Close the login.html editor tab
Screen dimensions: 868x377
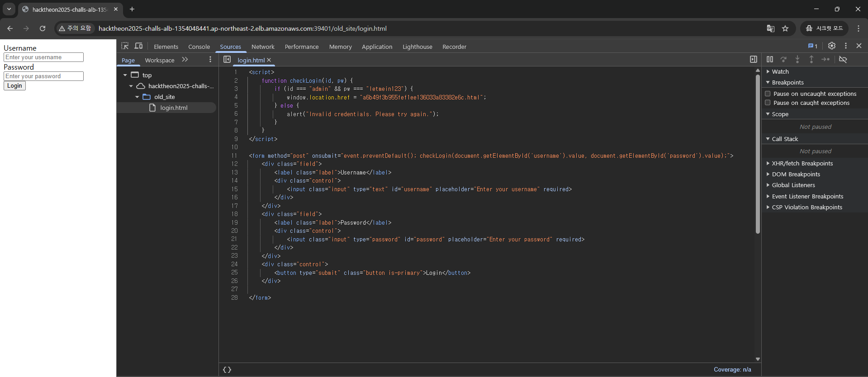coord(269,60)
